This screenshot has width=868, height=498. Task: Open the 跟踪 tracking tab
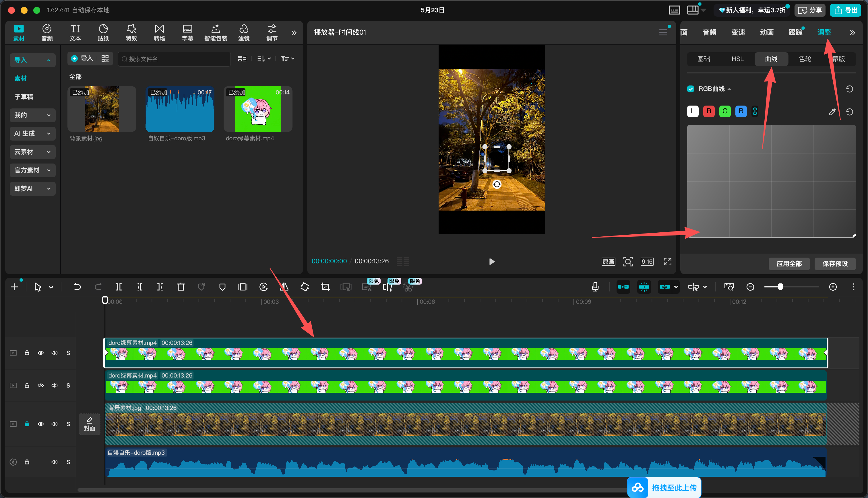pyautogui.click(x=795, y=32)
